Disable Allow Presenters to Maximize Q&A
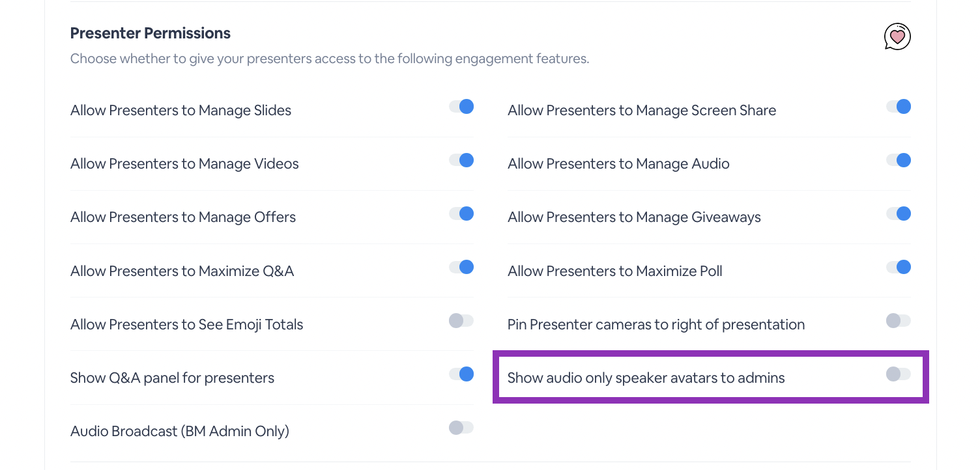Image resolution: width=980 pixels, height=470 pixels. (x=461, y=266)
